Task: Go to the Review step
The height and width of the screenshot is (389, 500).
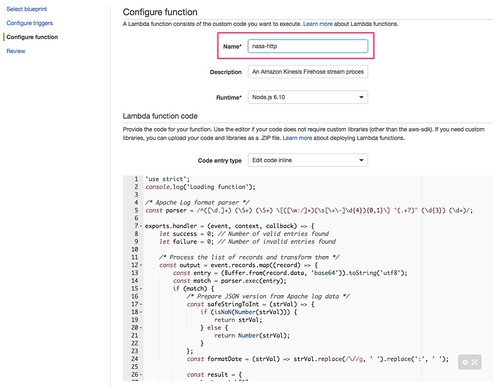Action: click(x=16, y=51)
